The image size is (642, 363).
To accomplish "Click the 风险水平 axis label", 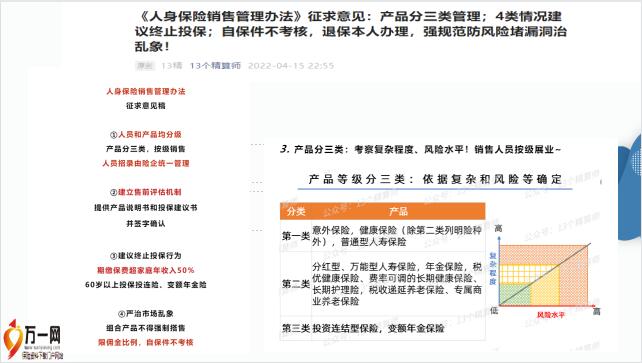I will click(x=551, y=315).
